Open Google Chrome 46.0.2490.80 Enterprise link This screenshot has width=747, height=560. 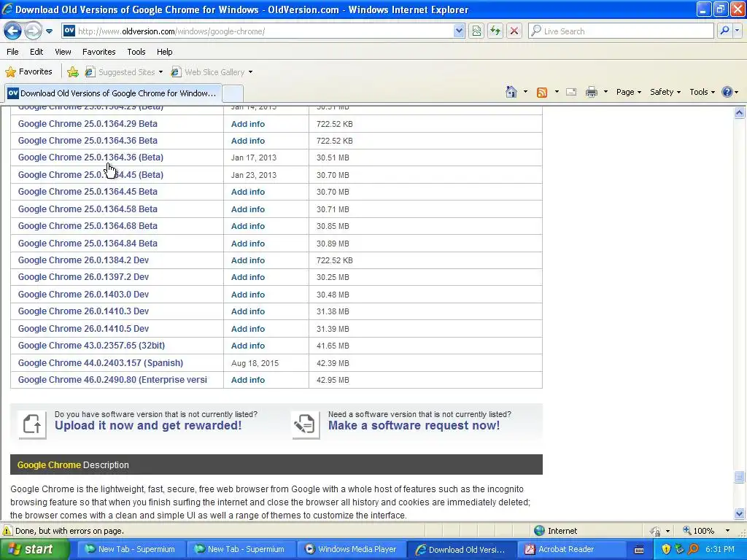pyautogui.click(x=112, y=380)
